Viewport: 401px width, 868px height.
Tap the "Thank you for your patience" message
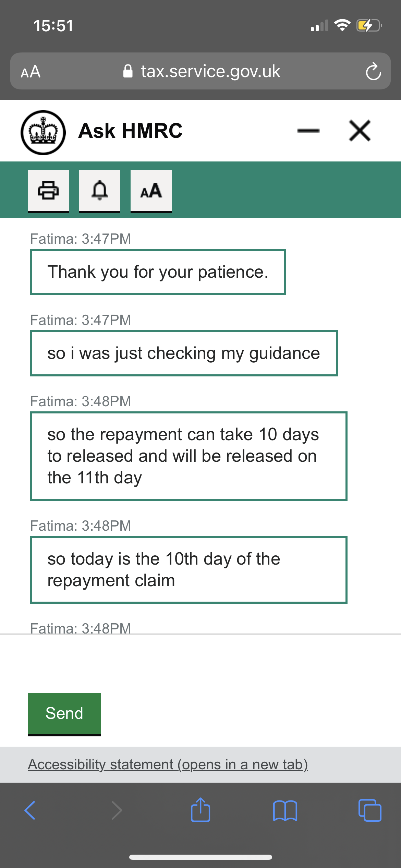[158, 272]
